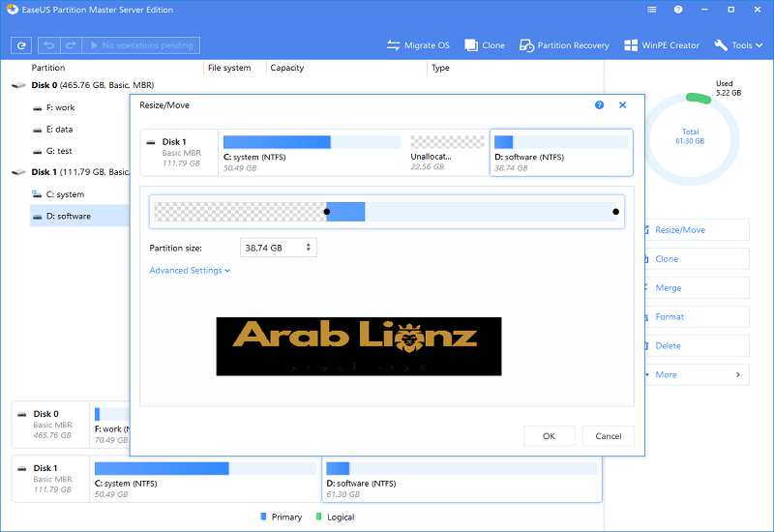The width and height of the screenshot is (774, 532).
Task: Launch the Clone tool from the top toolbar
Action: click(x=485, y=45)
